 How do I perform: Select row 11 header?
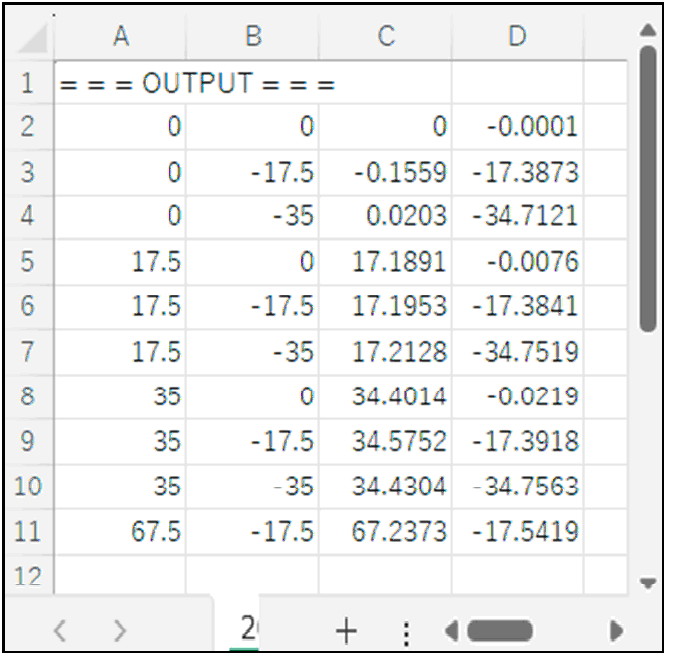point(29,531)
